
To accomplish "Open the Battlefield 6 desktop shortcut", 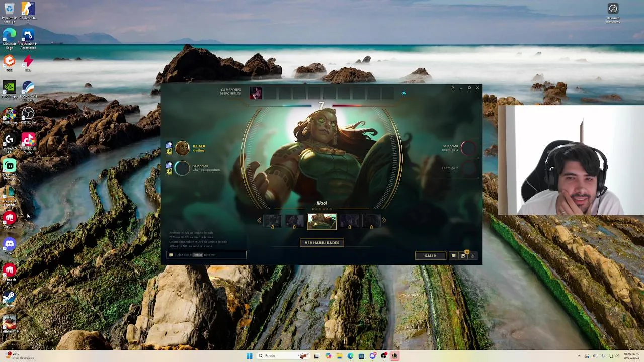I will click(x=9, y=324).
